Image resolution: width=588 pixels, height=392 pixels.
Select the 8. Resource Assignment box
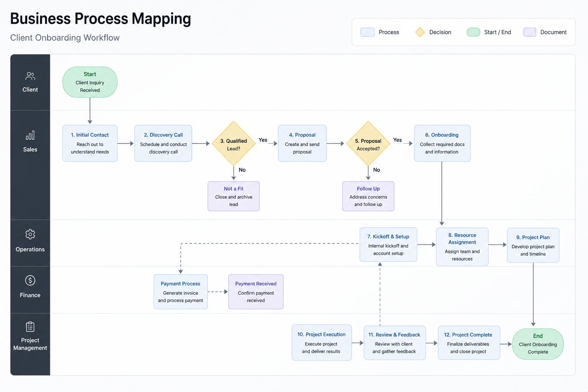click(x=462, y=247)
